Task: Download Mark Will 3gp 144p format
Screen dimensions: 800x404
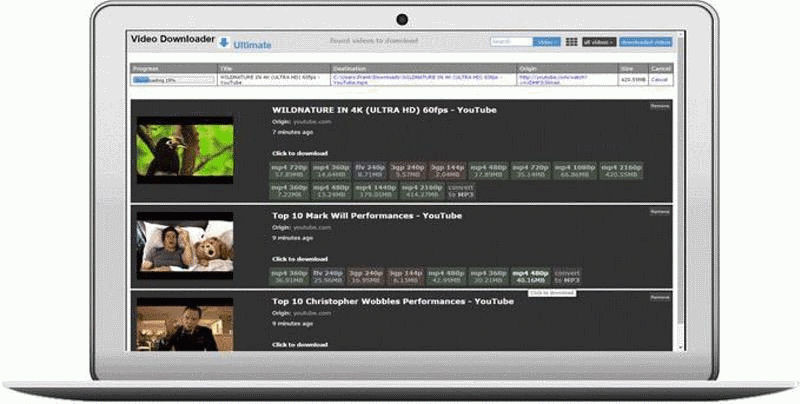Action: coord(406,277)
